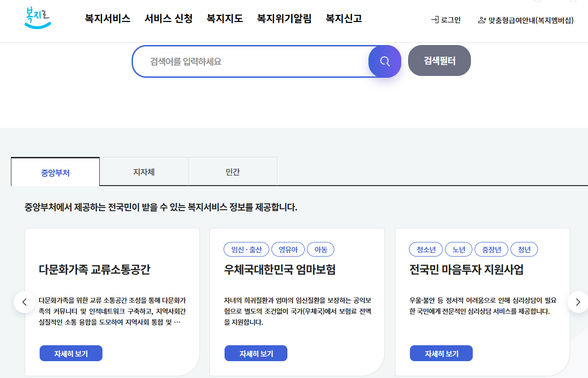Click the 청소년 tag
Viewport: 588px width, 378px height.
[426, 249]
